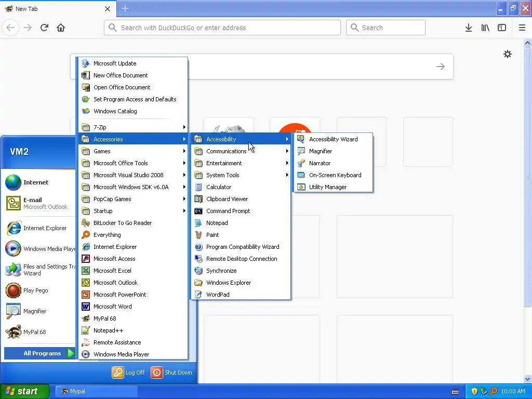Open the On-Screen Keyboard
532x399 pixels.
coord(333,175)
